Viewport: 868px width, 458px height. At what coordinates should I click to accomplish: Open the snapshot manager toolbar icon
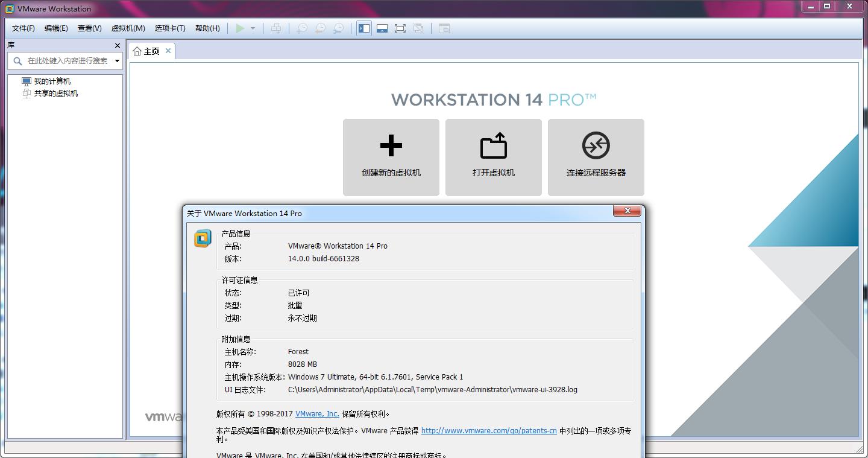[339, 28]
